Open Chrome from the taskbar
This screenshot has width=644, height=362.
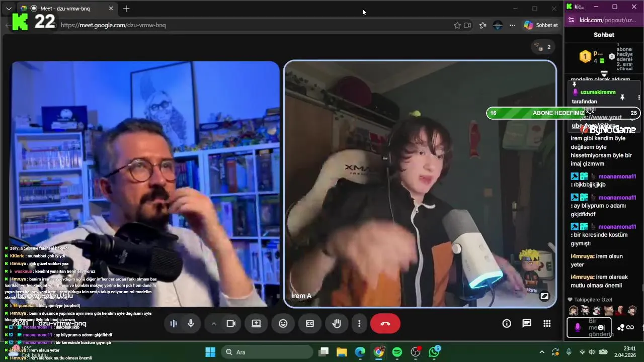tap(379, 352)
